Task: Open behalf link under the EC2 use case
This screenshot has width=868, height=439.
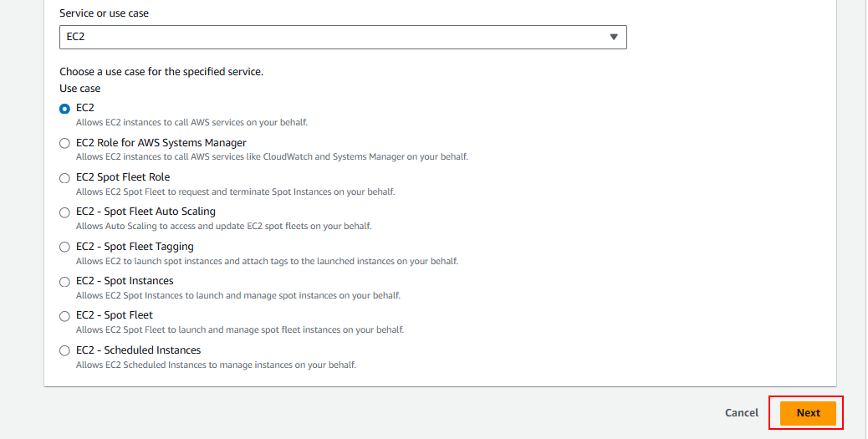Action: tap(293, 122)
